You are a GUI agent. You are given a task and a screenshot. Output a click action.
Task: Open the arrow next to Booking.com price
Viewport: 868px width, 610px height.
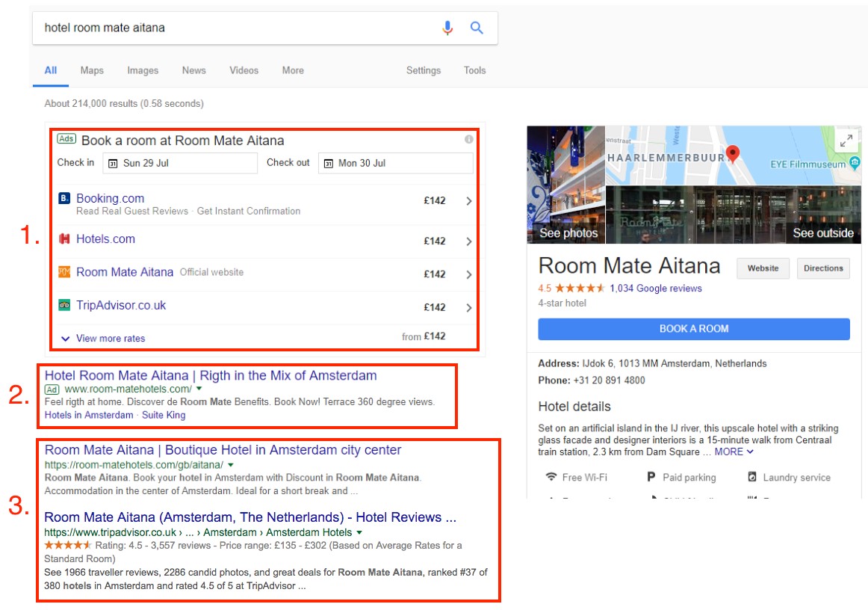[469, 200]
